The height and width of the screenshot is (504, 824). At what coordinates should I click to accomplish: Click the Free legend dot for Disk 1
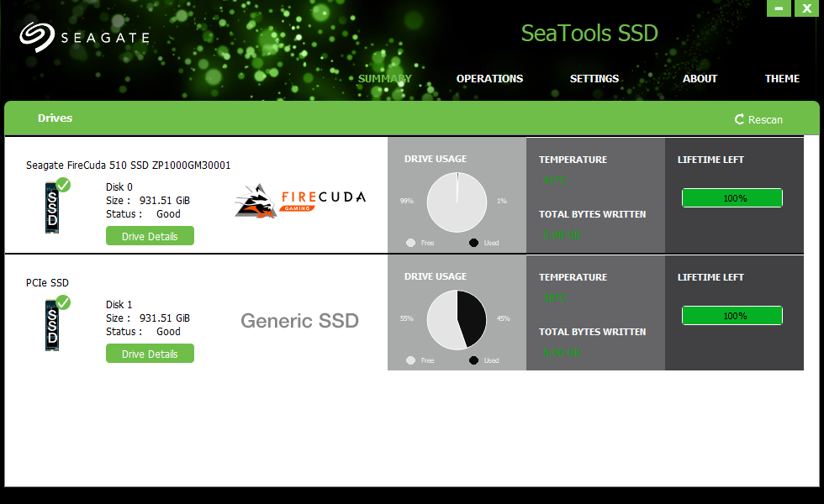tap(411, 360)
